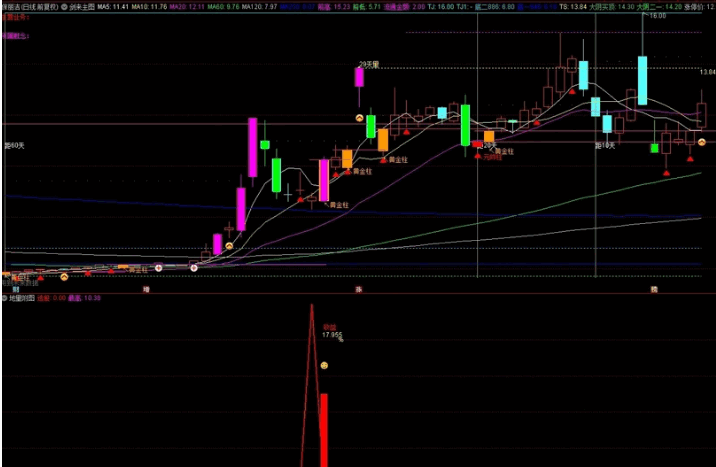Click the red volume bar in the sub-chart
Screen dimensions: 716x467
pyautogui.click(x=324, y=430)
